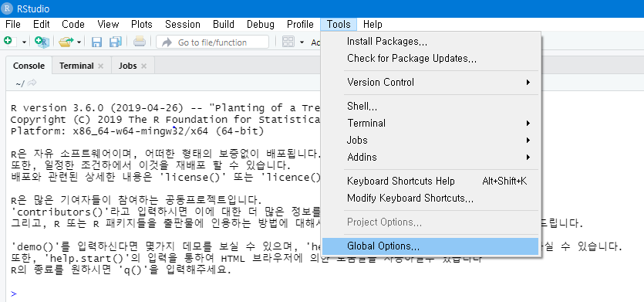Click the Print document icon
644x302 pixels.
(140, 42)
